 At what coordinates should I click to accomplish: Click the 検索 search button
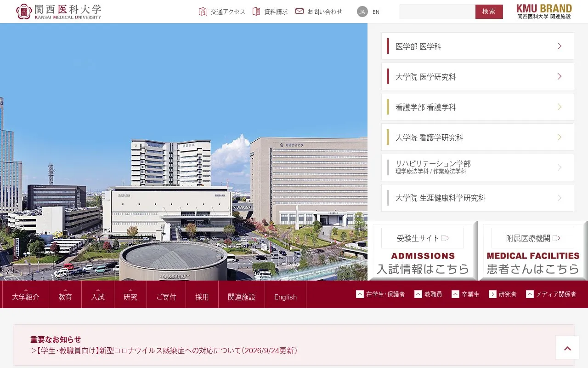click(x=489, y=11)
